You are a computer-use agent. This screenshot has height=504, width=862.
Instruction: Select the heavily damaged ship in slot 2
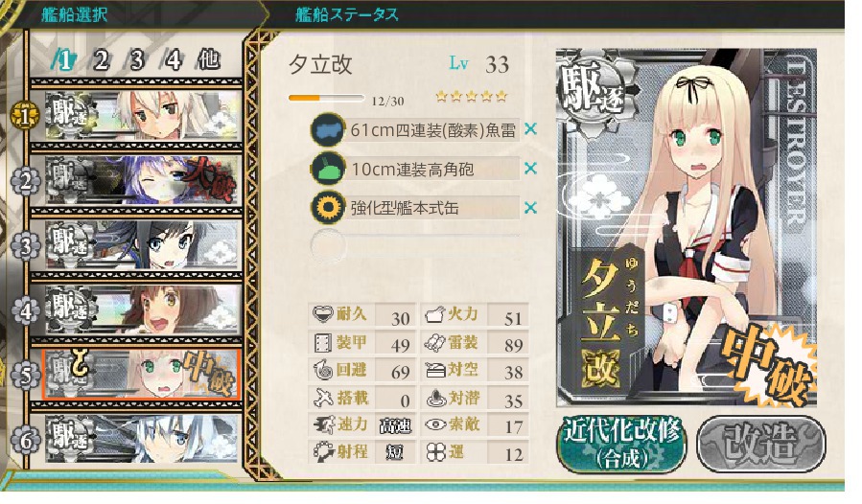(x=143, y=181)
